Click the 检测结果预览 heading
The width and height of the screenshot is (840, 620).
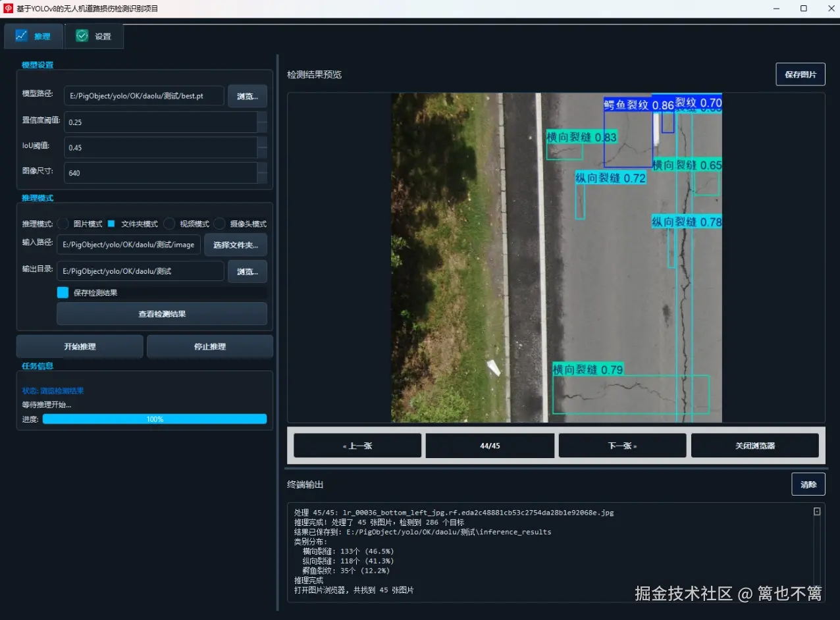pyautogui.click(x=314, y=74)
